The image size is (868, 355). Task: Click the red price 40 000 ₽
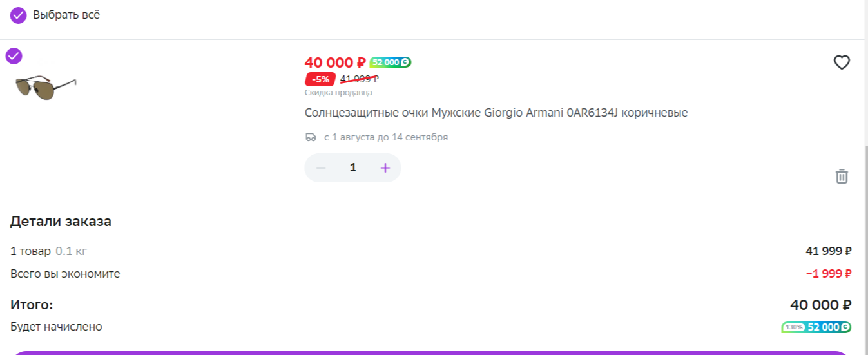(x=335, y=62)
